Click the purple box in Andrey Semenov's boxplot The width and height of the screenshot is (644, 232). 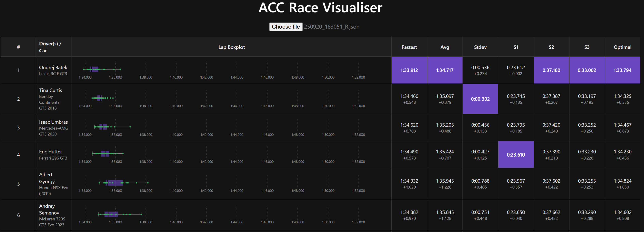111,214
